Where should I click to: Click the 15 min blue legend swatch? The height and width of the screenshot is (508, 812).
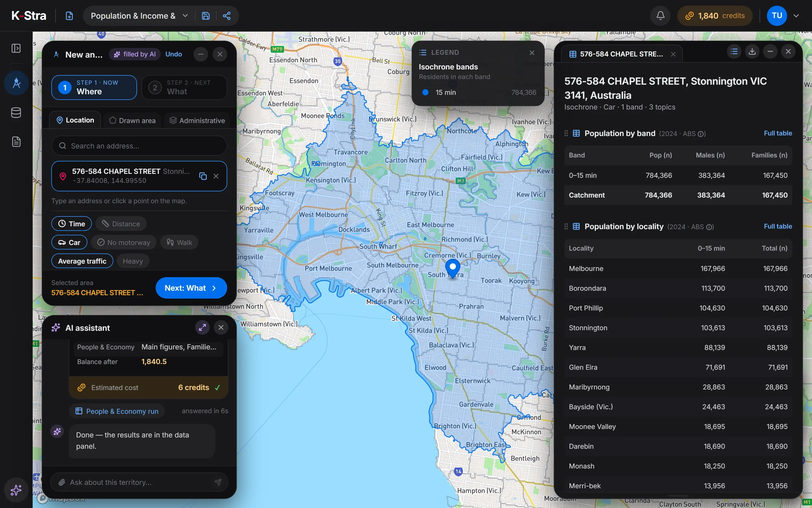(x=425, y=92)
